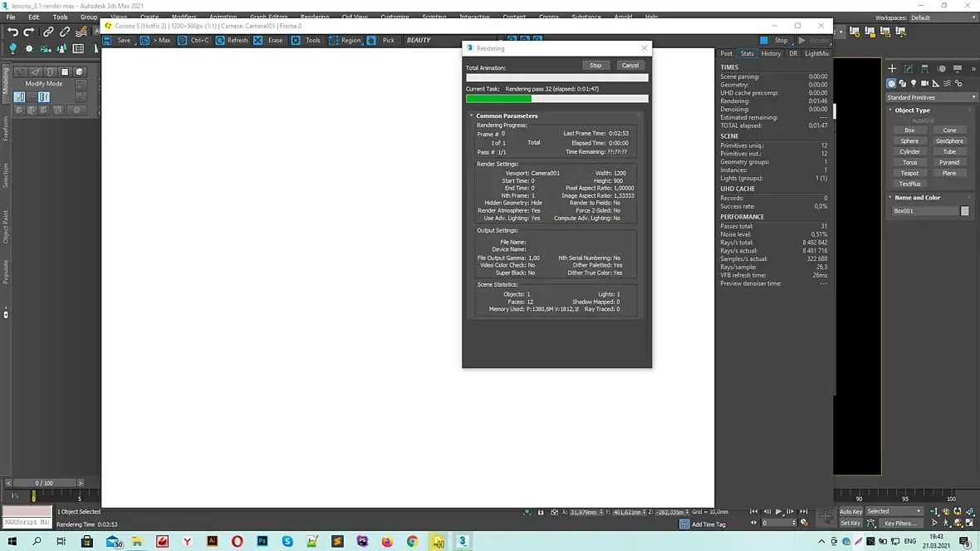This screenshot has width=980, height=551.
Task: Click the GeoSphere primitive button
Action: click(949, 140)
